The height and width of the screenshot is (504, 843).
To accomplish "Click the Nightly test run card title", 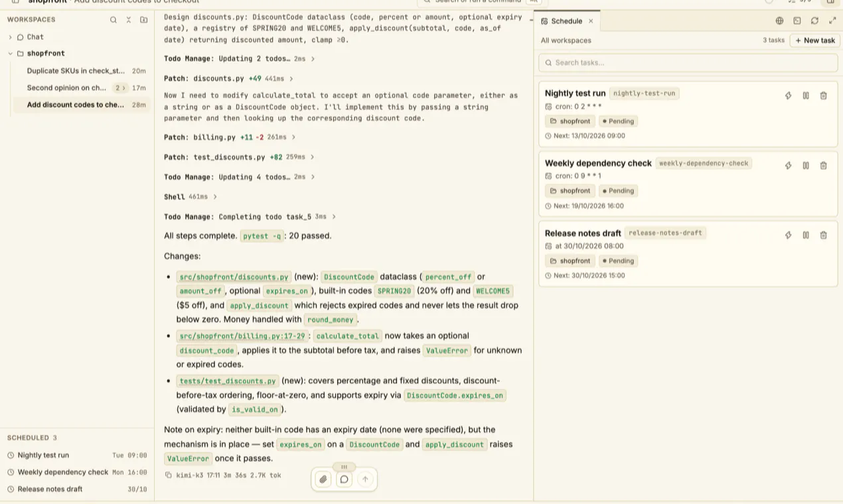I will [575, 94].
